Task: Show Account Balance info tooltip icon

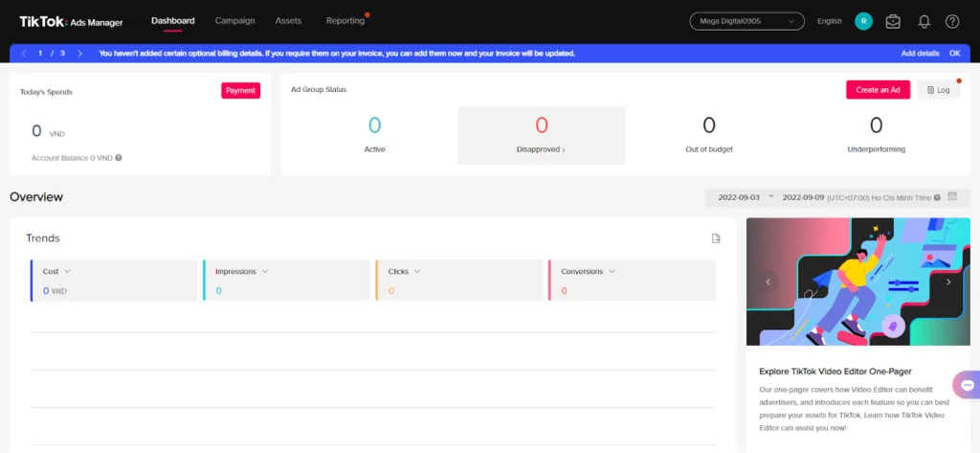Action: point(118,158)
